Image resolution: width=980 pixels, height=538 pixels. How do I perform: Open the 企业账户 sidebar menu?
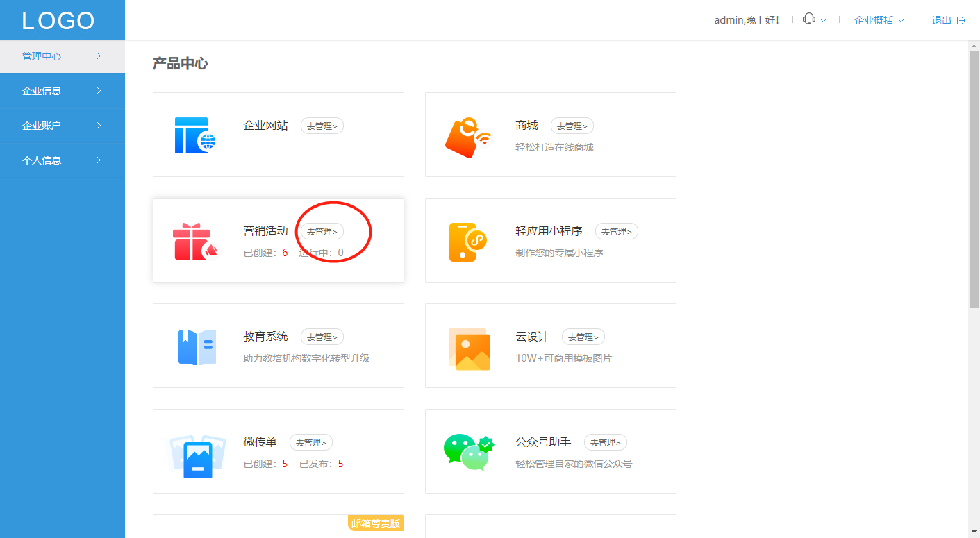tap(63, 126)
